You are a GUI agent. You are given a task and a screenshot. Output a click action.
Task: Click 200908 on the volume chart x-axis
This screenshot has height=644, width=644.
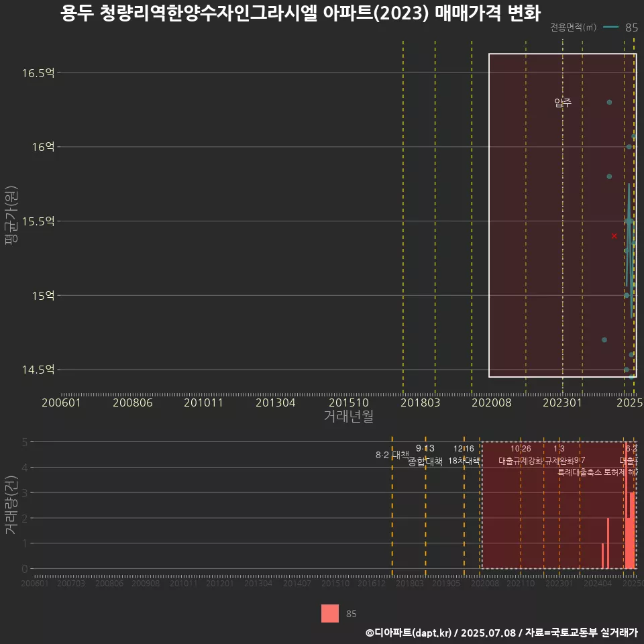(146, 583)
